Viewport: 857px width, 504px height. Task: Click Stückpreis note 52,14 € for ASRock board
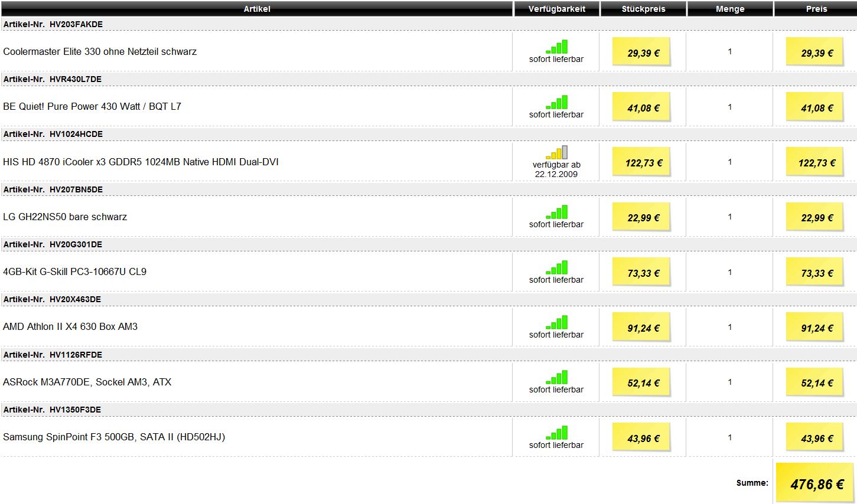click(642, 382)
